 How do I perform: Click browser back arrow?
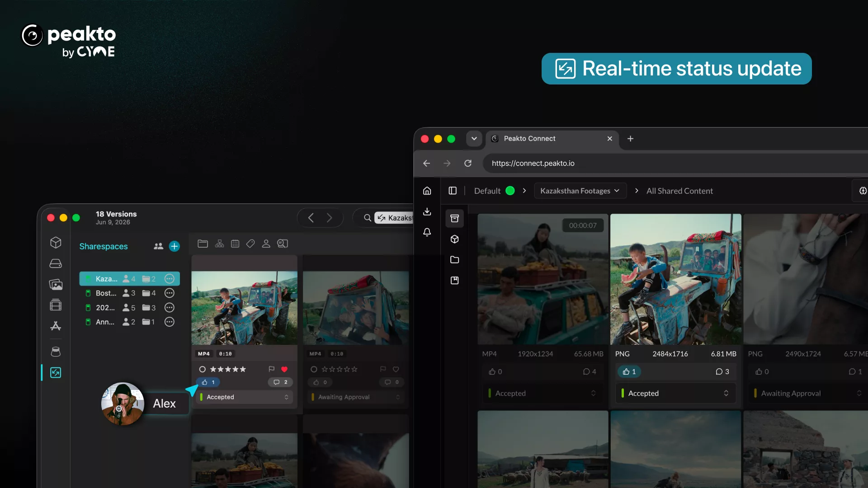click(426, 163)
